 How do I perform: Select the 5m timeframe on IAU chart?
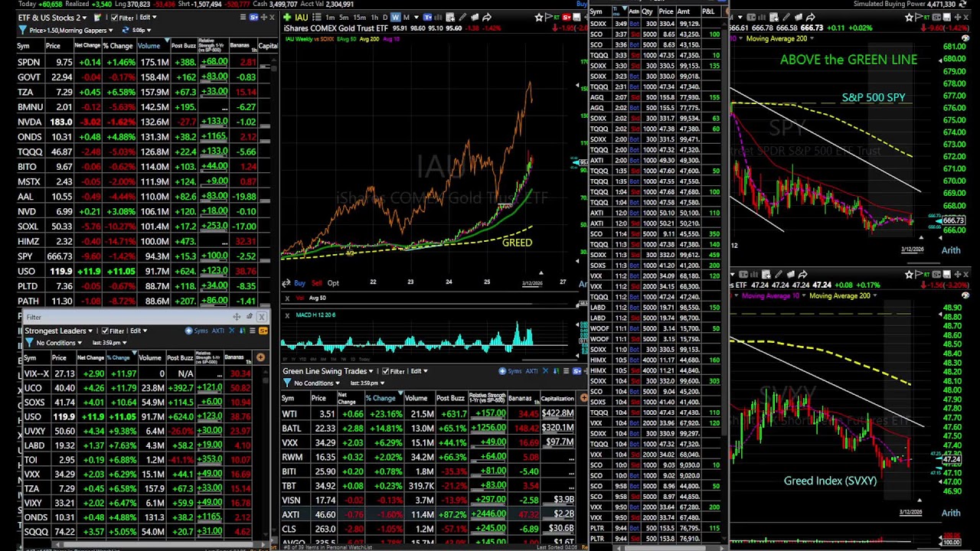pos(344,18)
